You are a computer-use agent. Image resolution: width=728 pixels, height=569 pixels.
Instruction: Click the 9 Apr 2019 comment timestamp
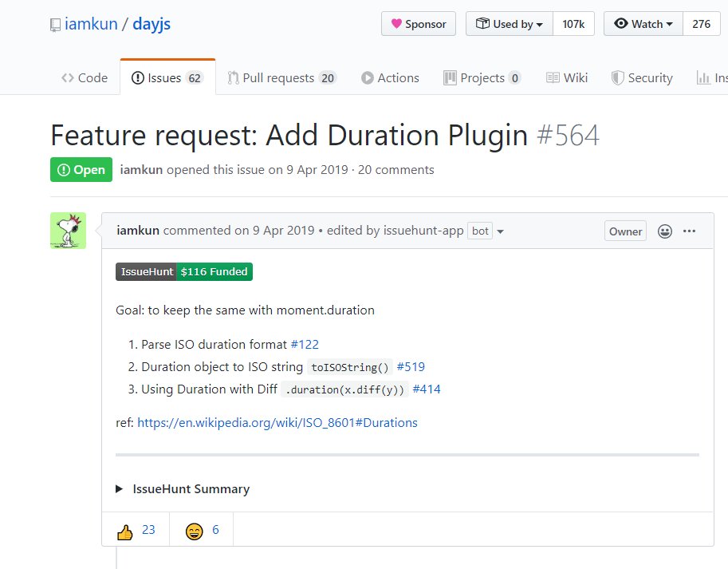[283, 231]
